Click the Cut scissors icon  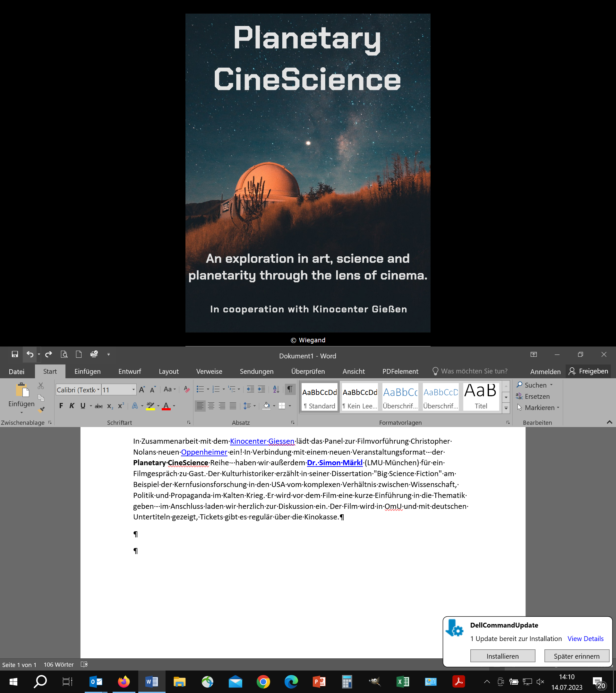click(41, 386)
